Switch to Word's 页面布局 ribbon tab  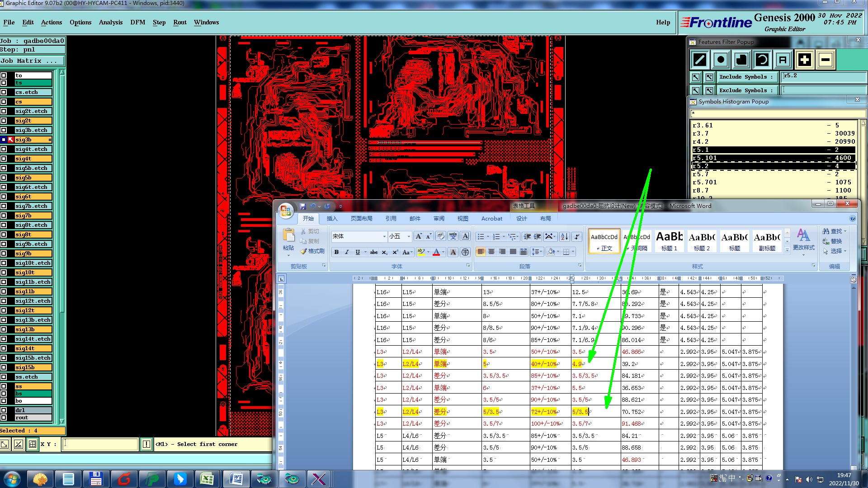click(x=361, y=218)
